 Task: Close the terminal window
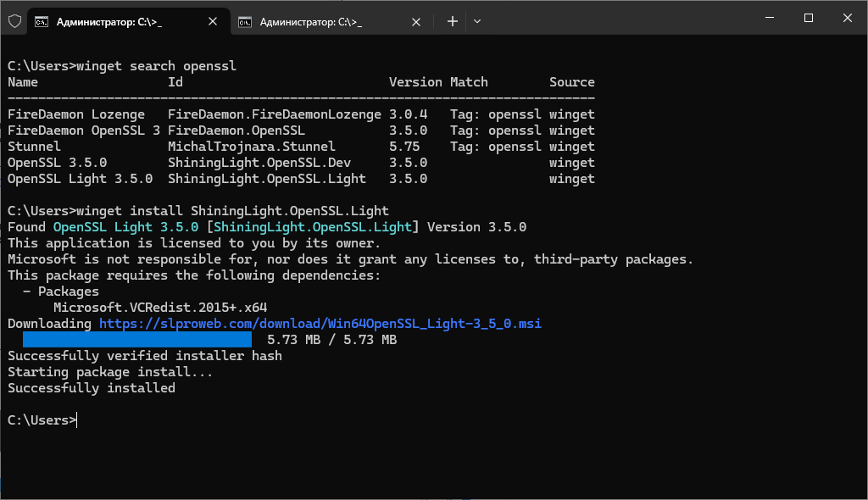coord(848,18)
